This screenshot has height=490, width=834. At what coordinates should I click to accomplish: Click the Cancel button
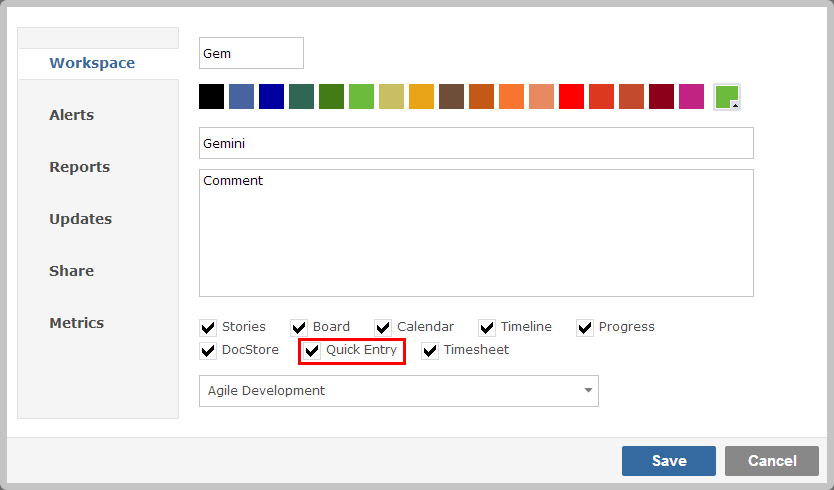tap(772, 461)
